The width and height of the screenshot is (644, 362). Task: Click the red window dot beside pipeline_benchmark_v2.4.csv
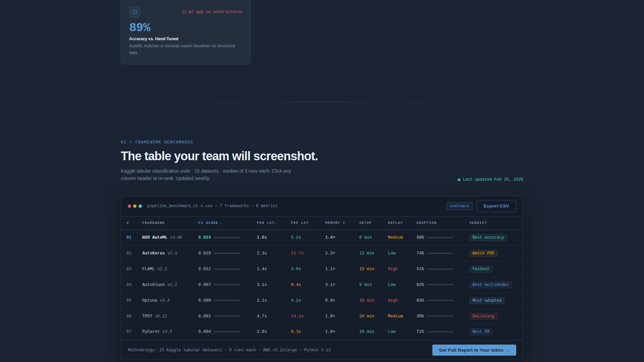point(129,206)
